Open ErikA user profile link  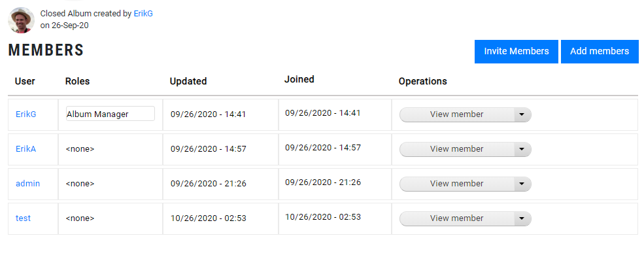[x=26, y=149]
